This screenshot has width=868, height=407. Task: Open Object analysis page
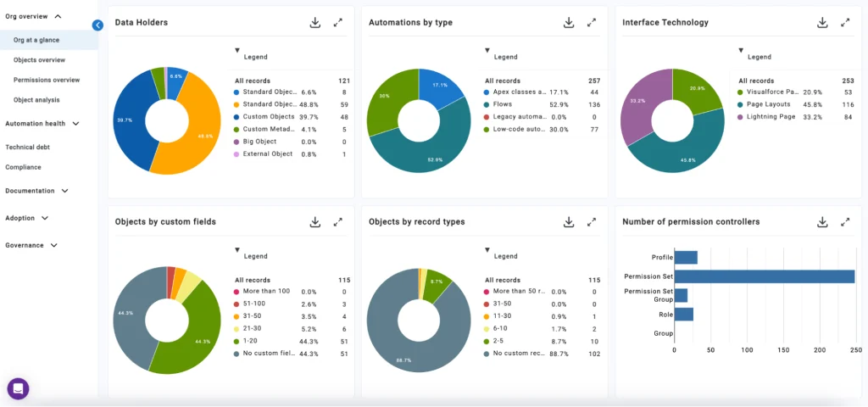(36, 100)
